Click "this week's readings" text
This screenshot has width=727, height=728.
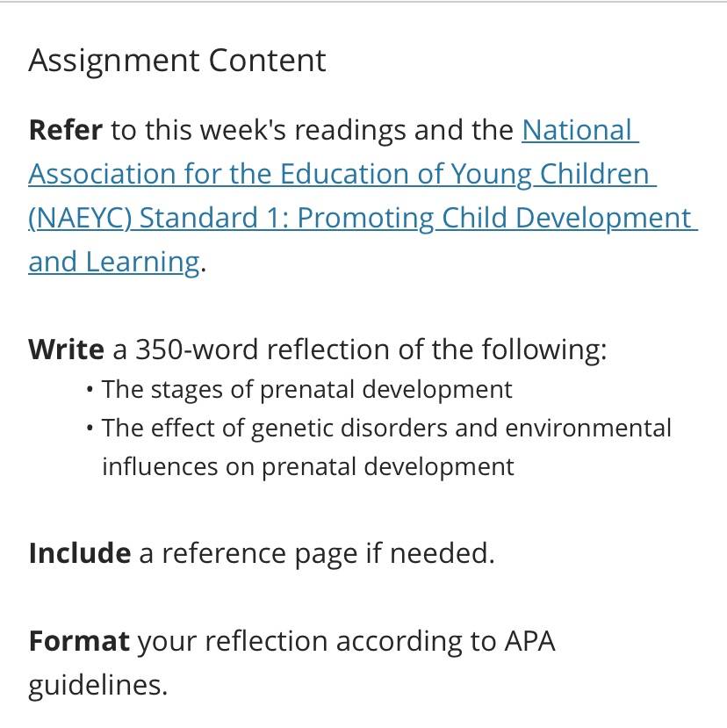tap(276, 131)
